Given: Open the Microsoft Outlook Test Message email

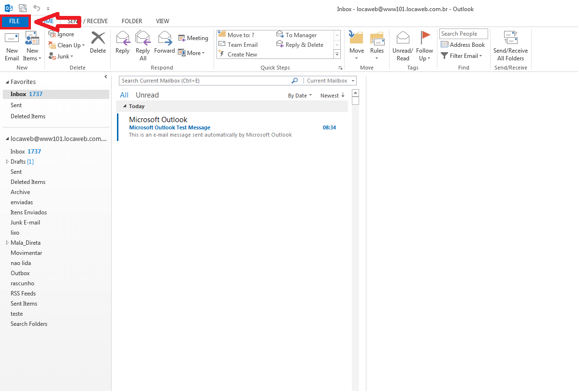Looking at the screenshot, I should tap(232, 127).
